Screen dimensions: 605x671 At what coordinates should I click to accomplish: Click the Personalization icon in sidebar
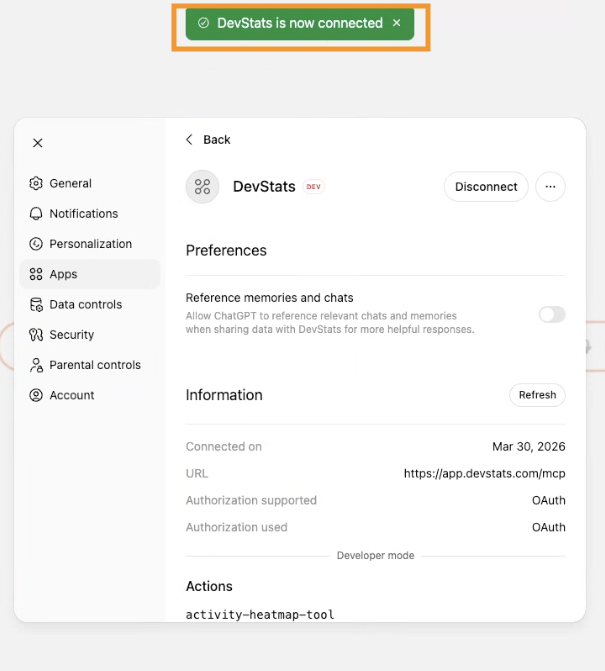[36, 244]
